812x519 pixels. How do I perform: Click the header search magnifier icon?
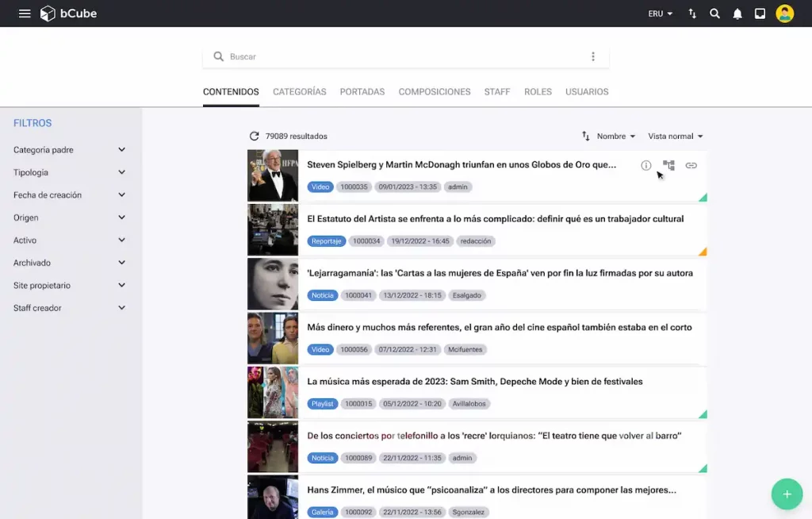click(x=714, y=13)
